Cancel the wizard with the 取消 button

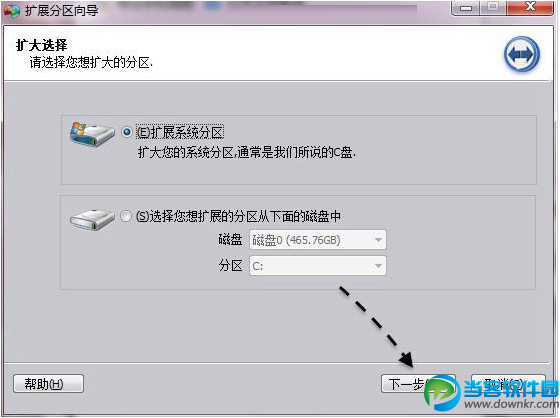click(x=509, y=384)
